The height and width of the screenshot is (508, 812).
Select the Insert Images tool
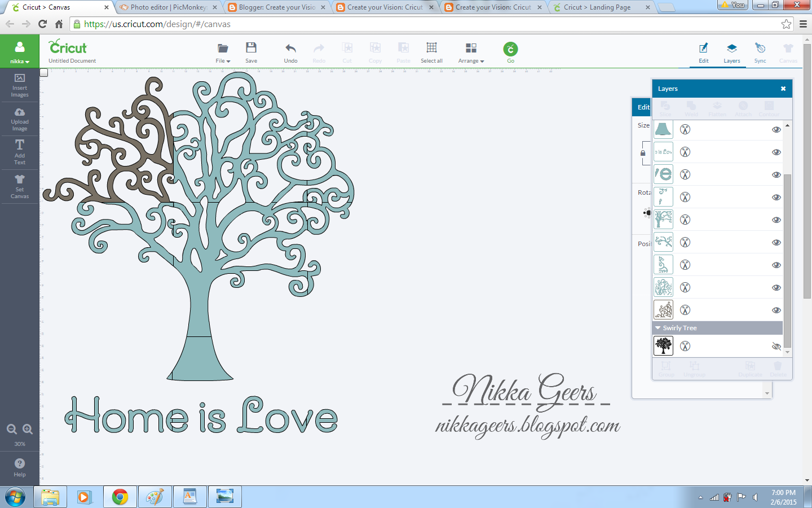(x=20, y=86)
